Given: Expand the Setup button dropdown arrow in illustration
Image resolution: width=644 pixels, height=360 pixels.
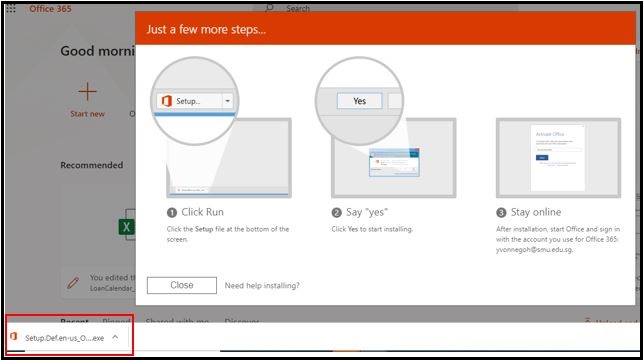Looking at the screenshot, I should (227, 101).
